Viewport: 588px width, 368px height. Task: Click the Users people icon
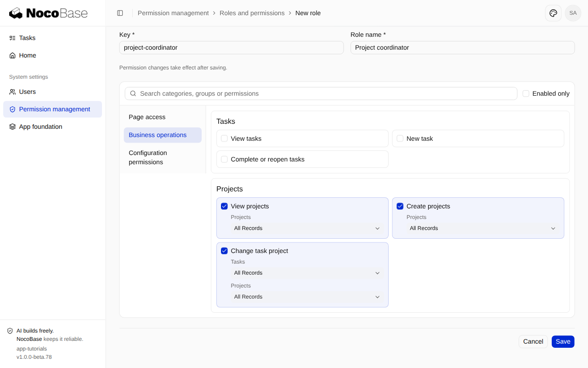coord(12,92)
